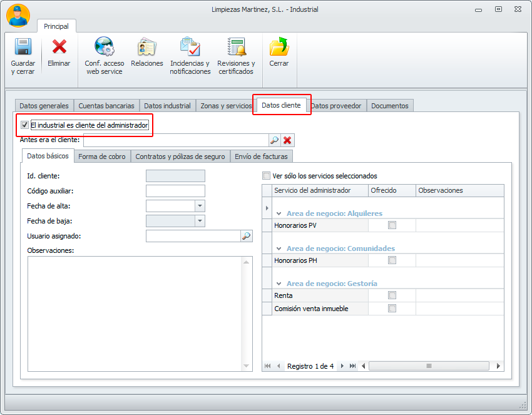
Task: Search for previous client with magnifier icon
Action: (274, 140)
